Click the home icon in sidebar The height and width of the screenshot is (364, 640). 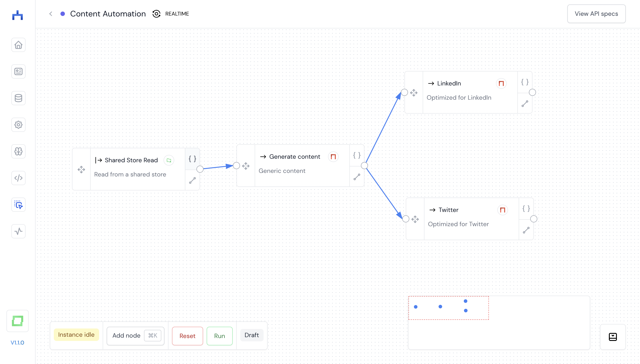[x=18, y=45]
